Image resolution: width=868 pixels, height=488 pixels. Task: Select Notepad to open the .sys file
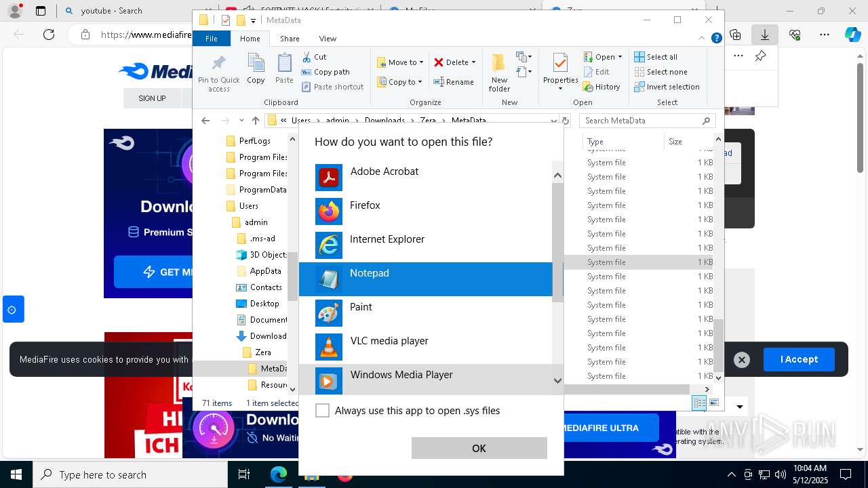coord(426,279)
